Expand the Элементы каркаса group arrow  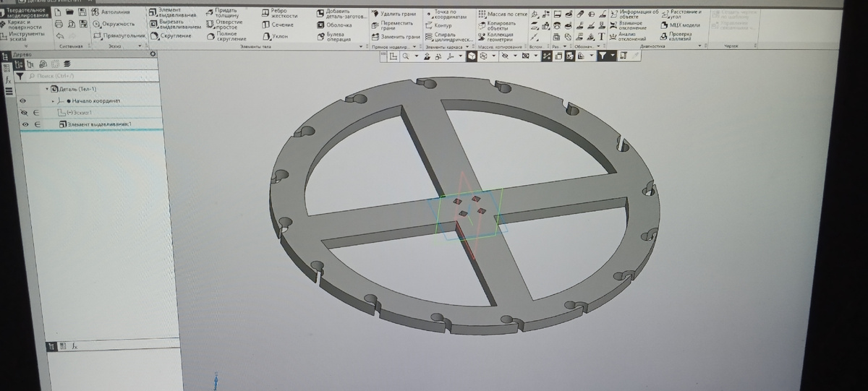(x=467, y=47)
